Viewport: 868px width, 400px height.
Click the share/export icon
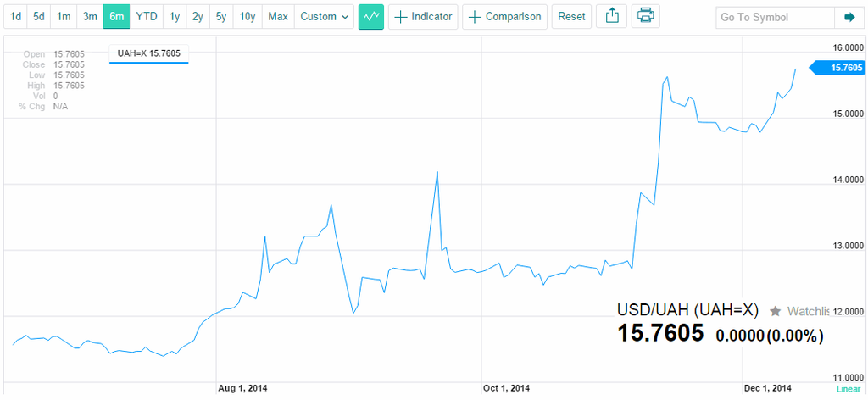click(612, 17)
